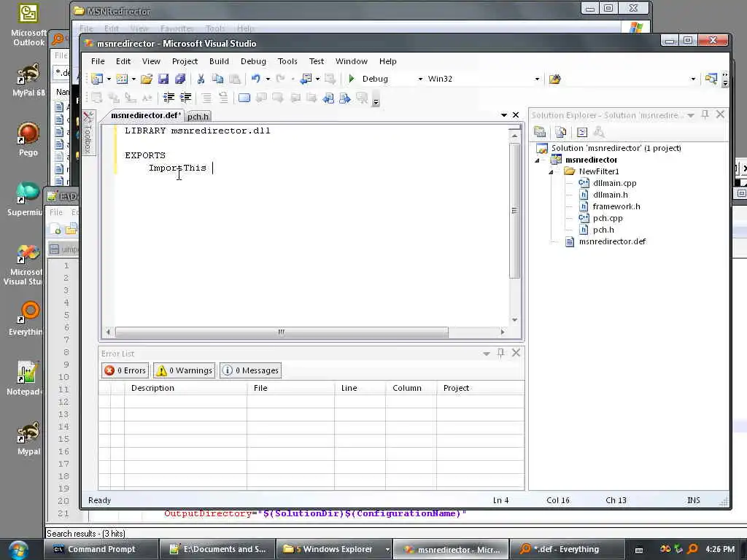Image resolution: width=747 pixels, height=560 pixels.
Task: Click the Add New Item toolbar icon
Action: coord(122,79)
